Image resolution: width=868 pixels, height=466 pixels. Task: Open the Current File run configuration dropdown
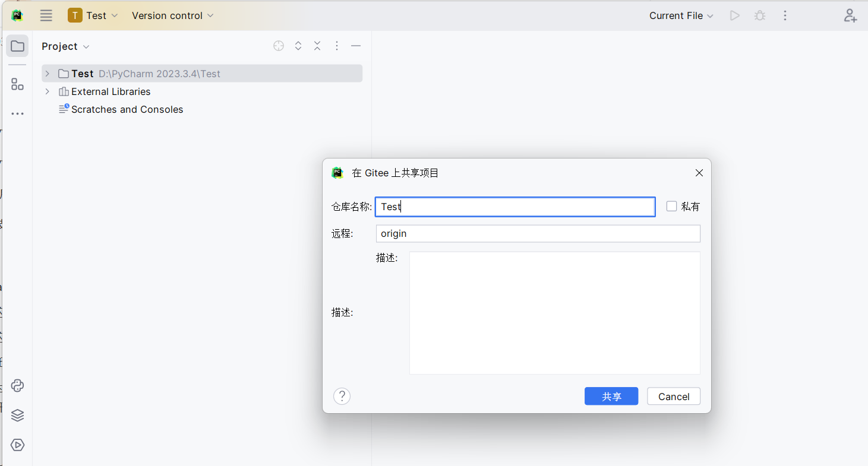click(x=681, y=16)
